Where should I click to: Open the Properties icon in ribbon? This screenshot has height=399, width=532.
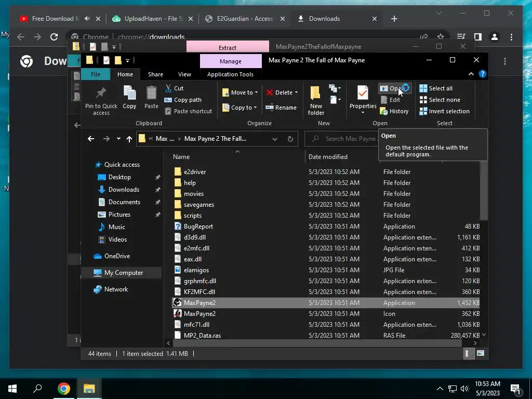click(x=363, y=92)
